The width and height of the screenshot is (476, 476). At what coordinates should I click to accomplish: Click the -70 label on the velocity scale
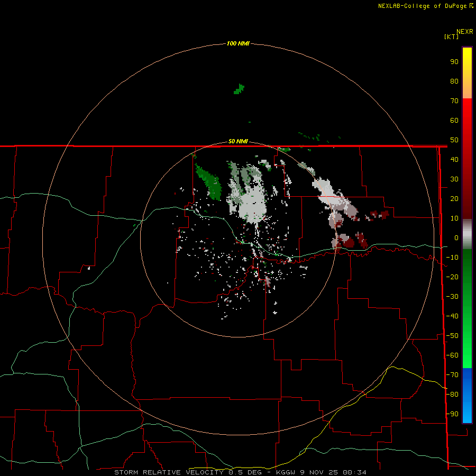452,375
